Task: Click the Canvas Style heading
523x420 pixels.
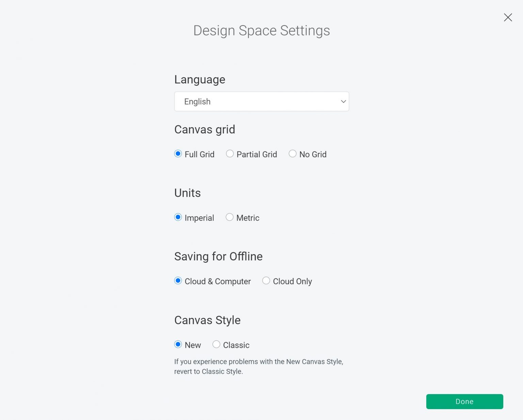Action: coord(207,320)
